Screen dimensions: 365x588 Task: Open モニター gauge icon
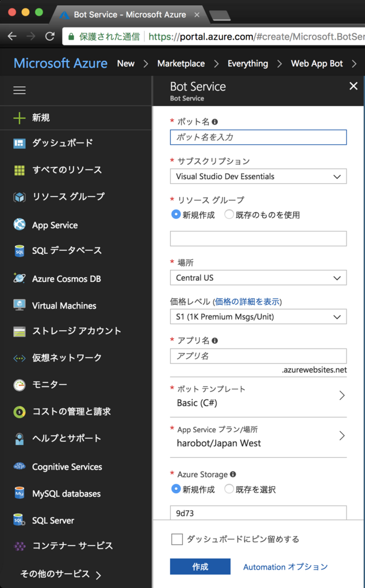tap(19, 385)
